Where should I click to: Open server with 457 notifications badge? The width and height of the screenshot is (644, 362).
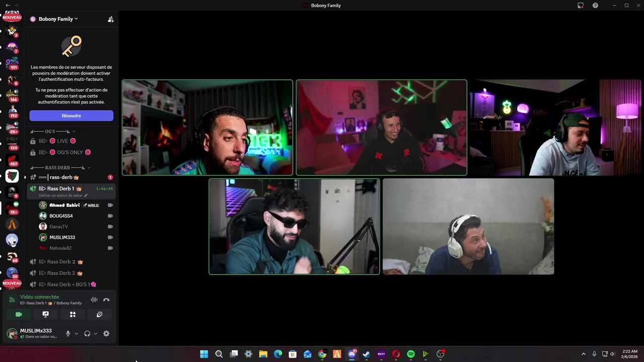point(12,160)
